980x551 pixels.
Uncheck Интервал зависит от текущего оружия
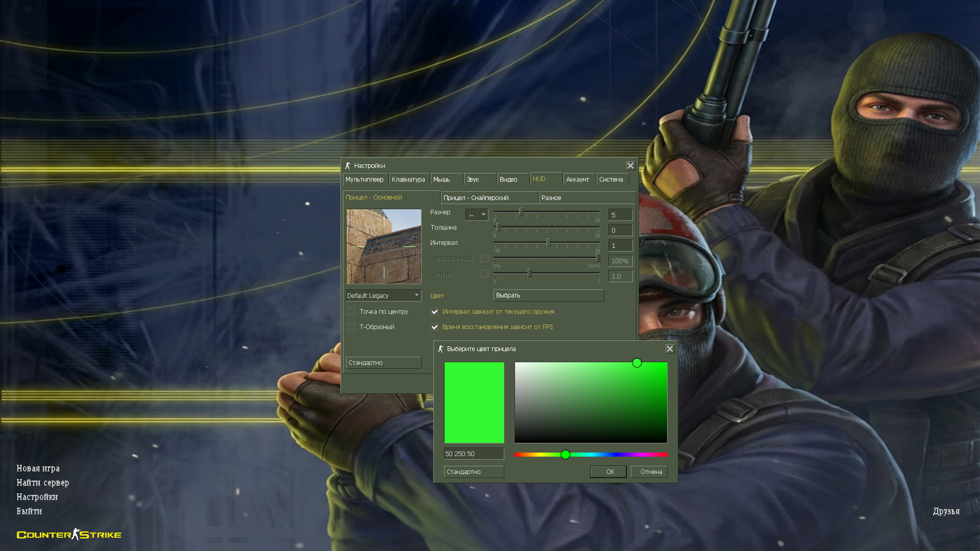tap(435, 312)
